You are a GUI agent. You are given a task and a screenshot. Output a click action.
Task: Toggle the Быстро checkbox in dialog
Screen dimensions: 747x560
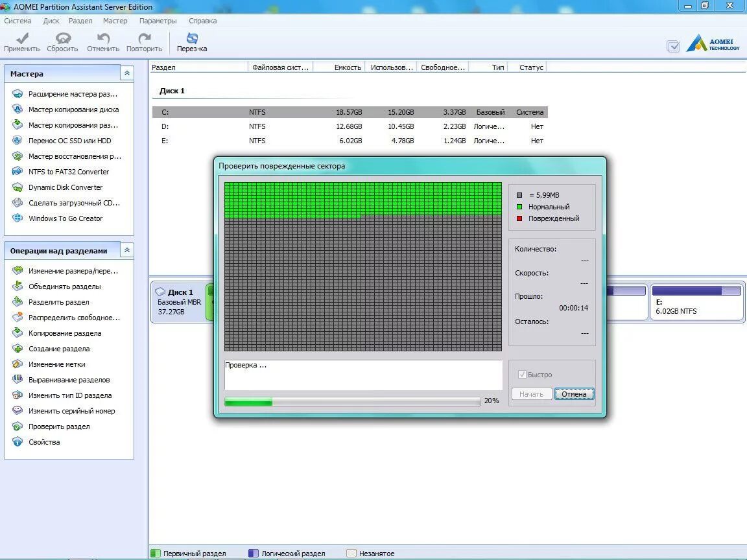click(x=522, y=374)
